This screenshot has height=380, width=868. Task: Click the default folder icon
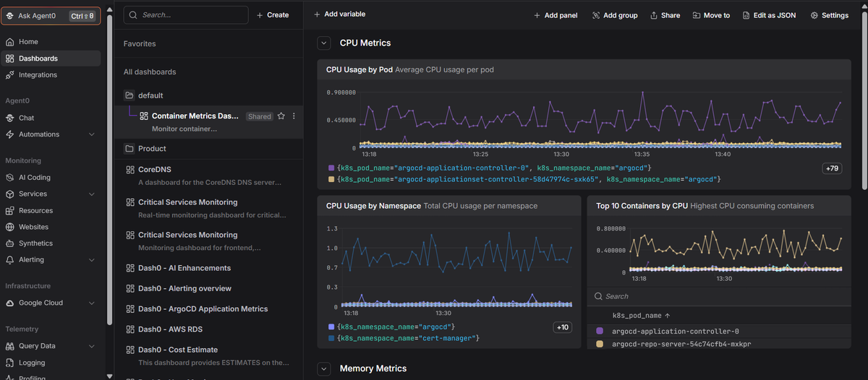(129, 95)
